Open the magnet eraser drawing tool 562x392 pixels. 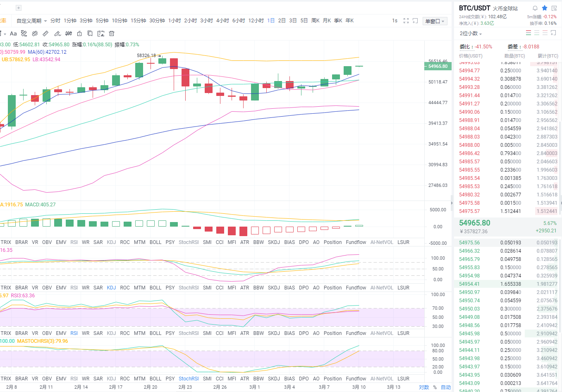tap(35, 33)
